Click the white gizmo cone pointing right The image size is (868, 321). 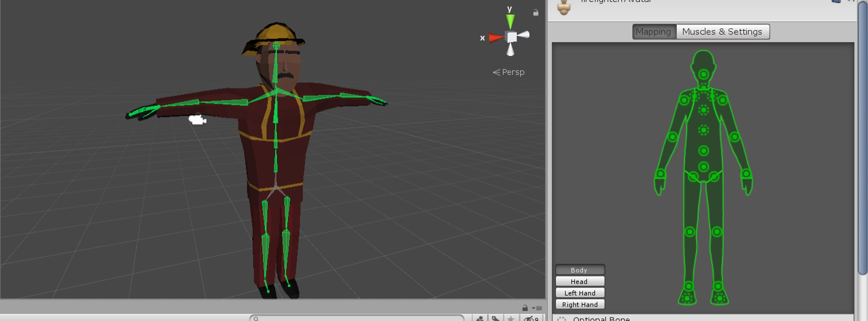pyautogui.click(x=524, y=35)
